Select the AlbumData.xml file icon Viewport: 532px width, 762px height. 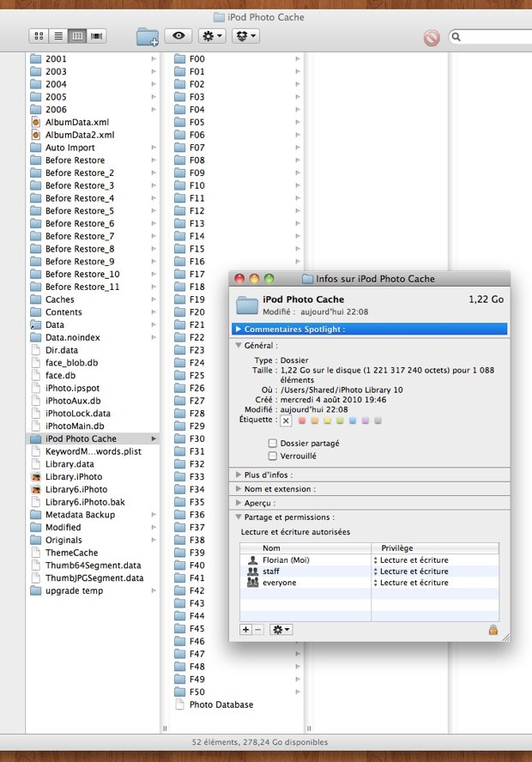(x=35, y=123)
